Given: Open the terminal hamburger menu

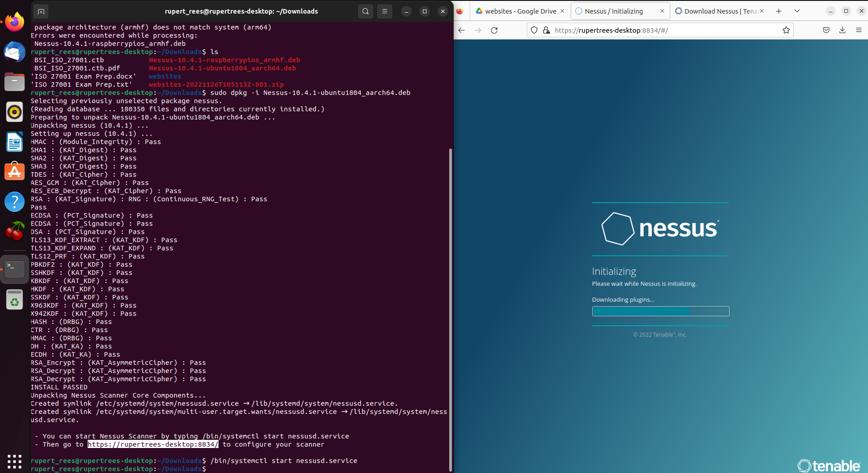Looking at the screenshot, I should 385,11.
